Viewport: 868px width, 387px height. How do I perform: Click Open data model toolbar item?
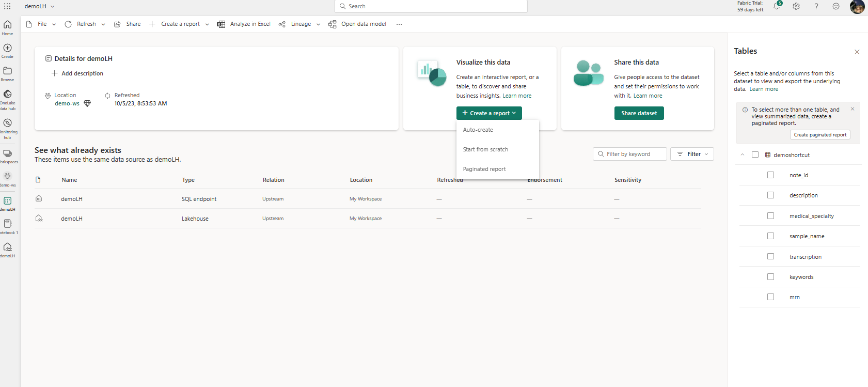click(357, 24)
